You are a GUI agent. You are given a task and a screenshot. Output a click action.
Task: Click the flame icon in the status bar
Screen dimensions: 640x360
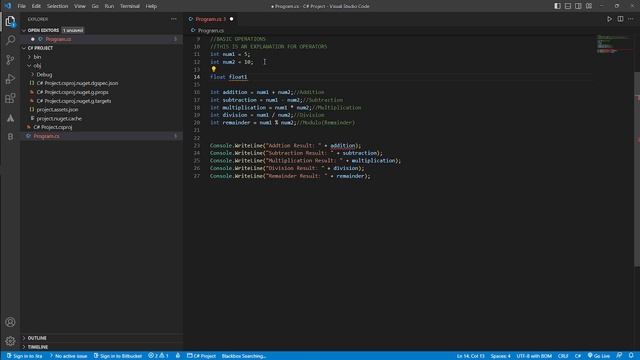click(178, 356)
